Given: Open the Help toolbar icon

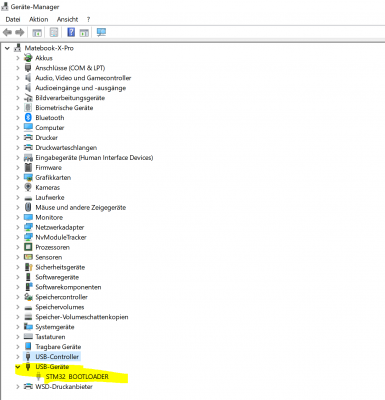Looking at the screenshot, I should coord(71,32).
